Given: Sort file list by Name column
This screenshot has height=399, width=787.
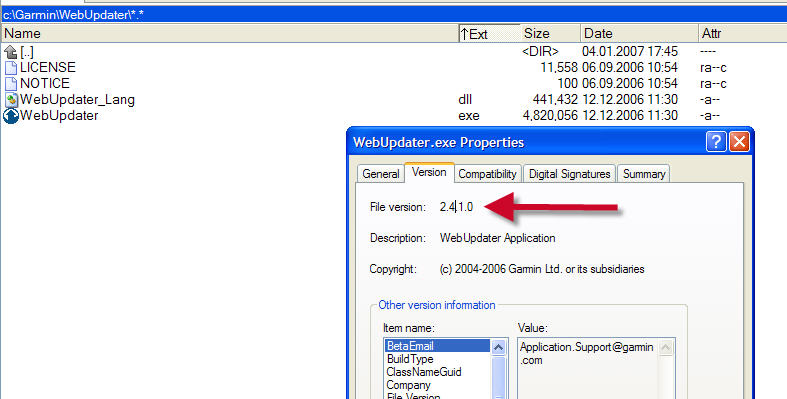Looking at the screenshot, I should point(230,34).
